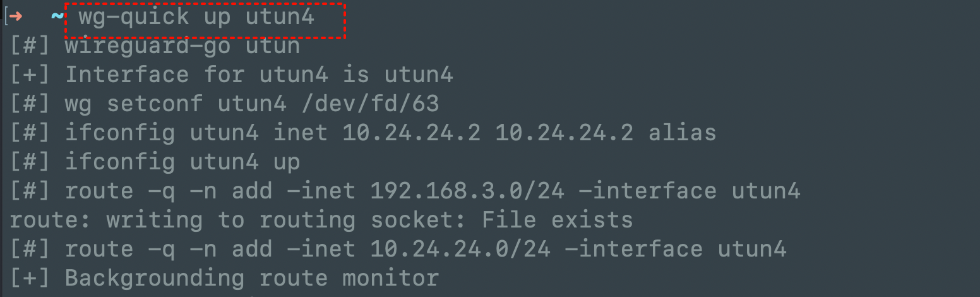Image resolution: width=980 pixels, height=297 pixels.
Task: Click the word alias in ifconfig line
Action: 682,133
